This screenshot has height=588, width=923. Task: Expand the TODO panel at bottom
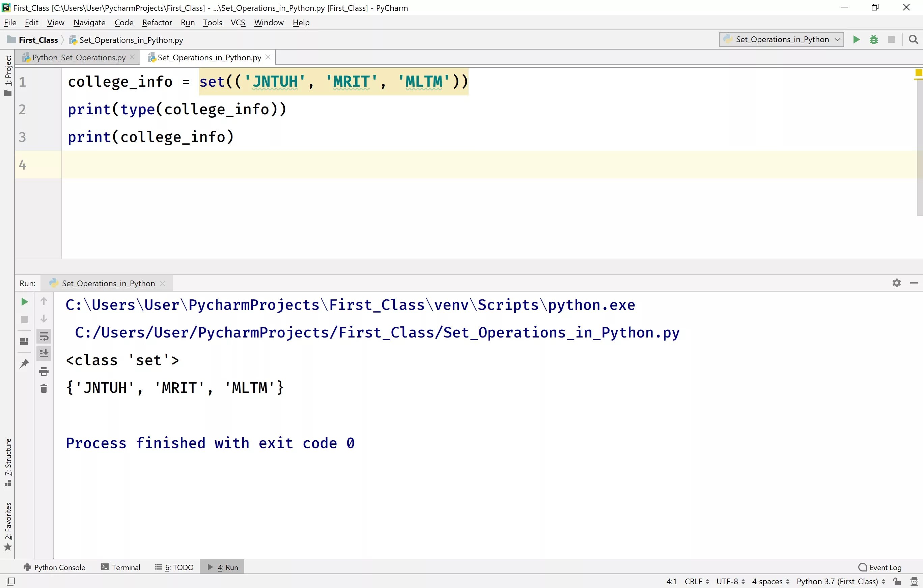(x=175, y=567)
